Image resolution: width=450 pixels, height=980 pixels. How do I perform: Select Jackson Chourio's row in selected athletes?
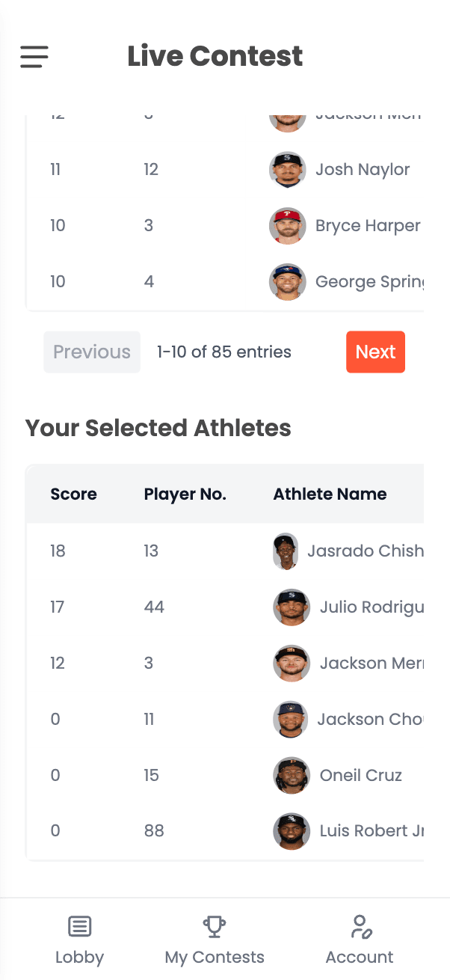point(224,719)
